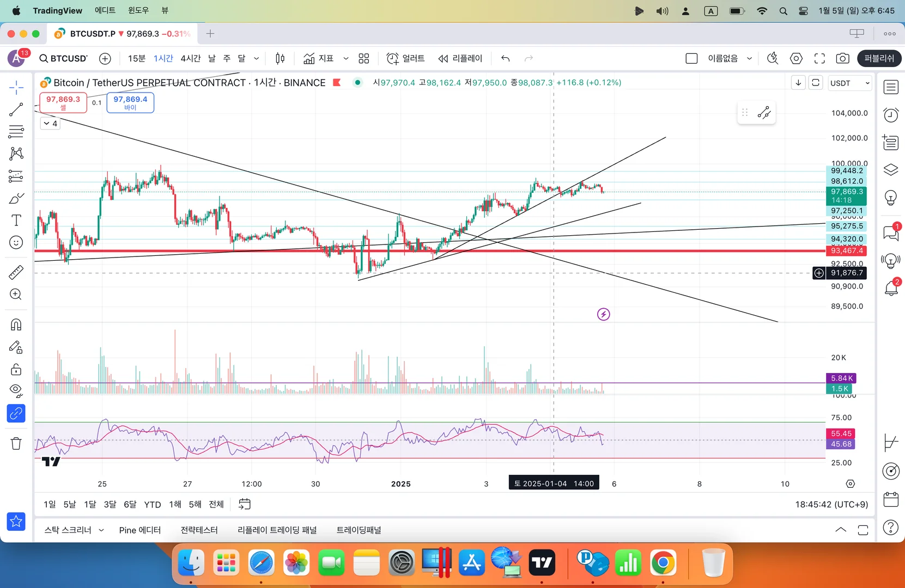Open the Fibonacci retracement tools
This screenshot has width=905, height=588.
(16, 131)
